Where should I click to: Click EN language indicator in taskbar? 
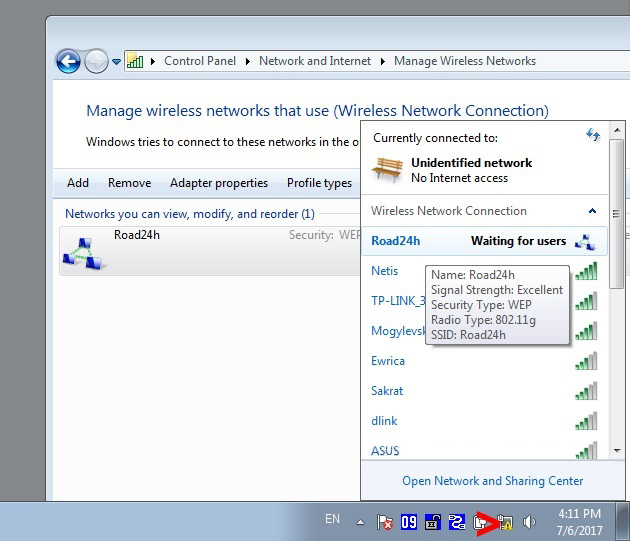pyautogui.click(x=332, y=519)
